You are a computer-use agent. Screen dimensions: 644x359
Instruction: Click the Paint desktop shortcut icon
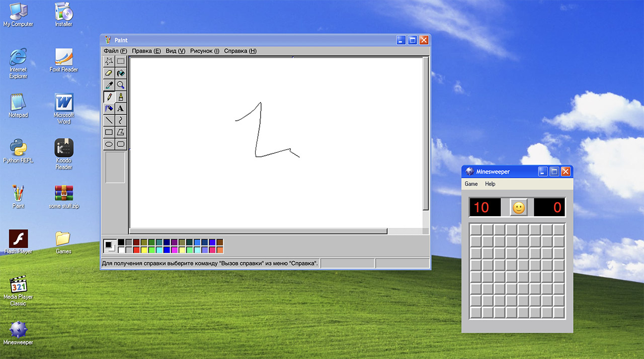tap(18, 197)
